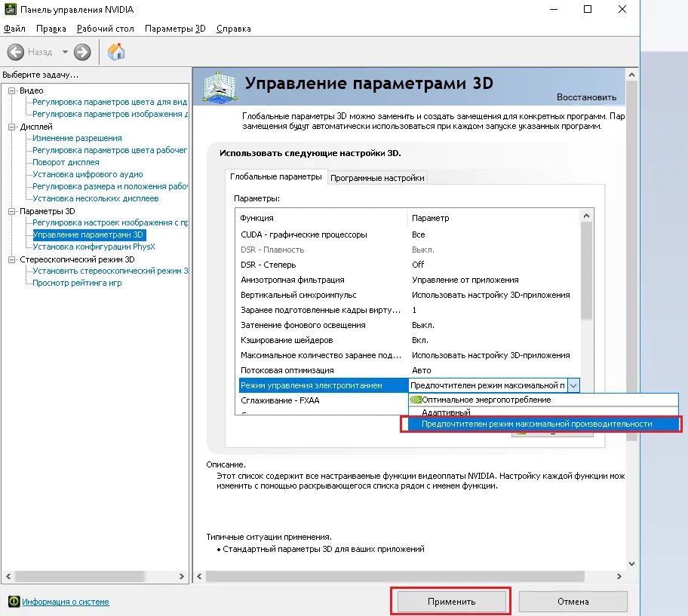Open power management mode dropdown arrow
688x616 pixels.
click(573, 385)
